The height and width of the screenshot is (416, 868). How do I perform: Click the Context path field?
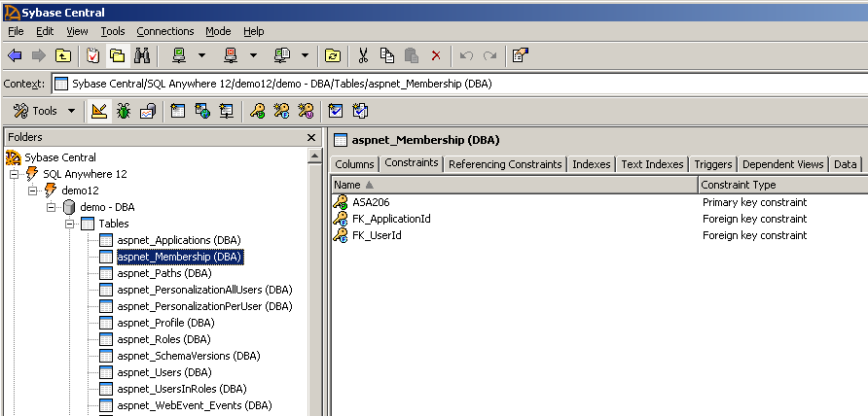point(460,85)
